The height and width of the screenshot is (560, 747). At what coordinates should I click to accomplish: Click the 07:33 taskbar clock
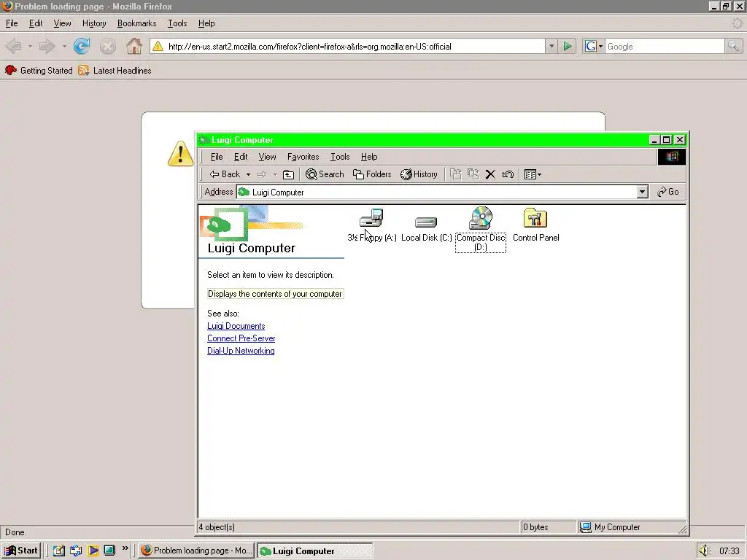tap(729, 551)
